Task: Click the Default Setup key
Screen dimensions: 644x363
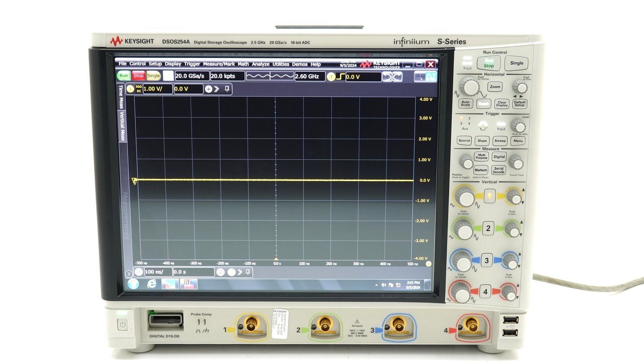Action: click(x=520, y=104)
